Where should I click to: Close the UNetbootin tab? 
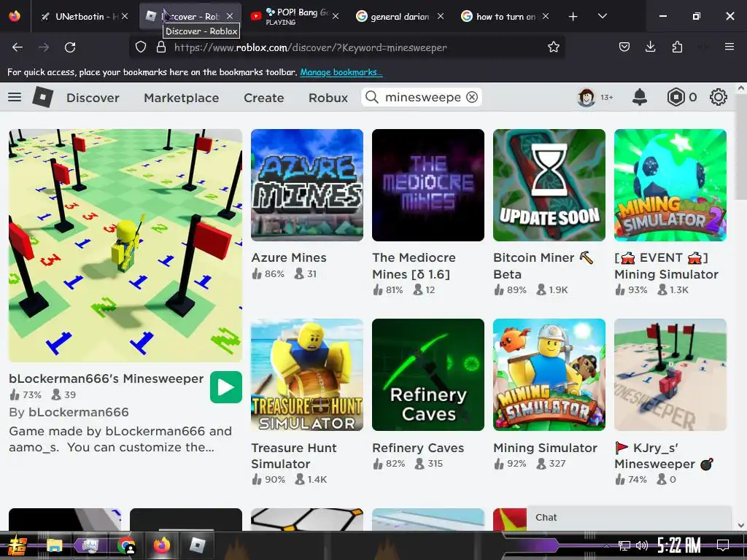[x=125, y=16]
